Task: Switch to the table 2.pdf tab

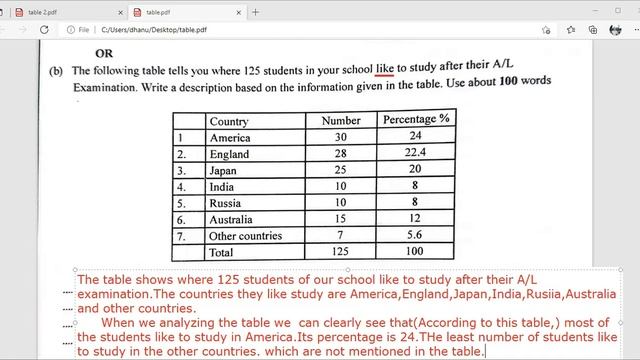Action: pyautogui.click(x=67, y=12)
